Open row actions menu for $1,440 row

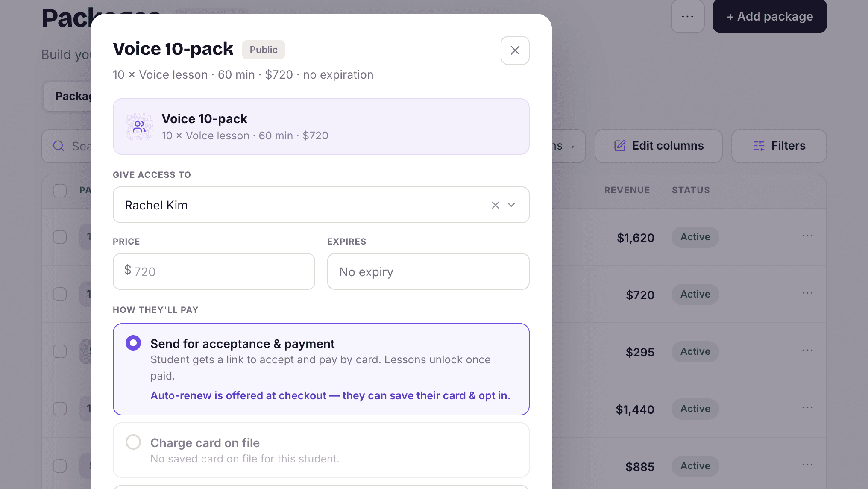807,408
